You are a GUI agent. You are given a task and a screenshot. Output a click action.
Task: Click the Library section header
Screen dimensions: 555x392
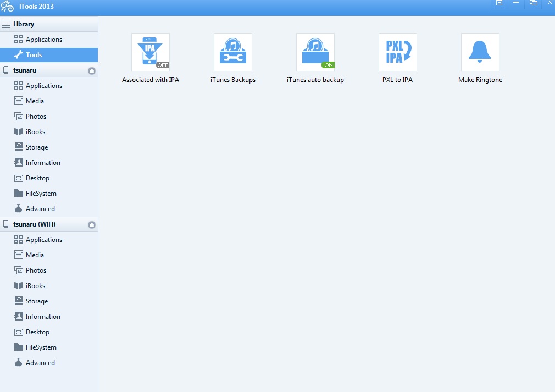coord(49,24)
